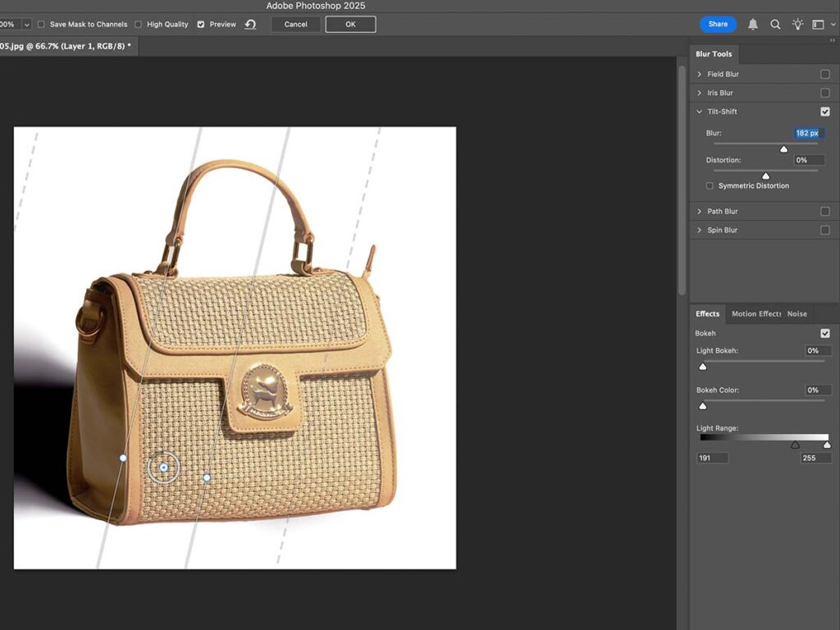Click the Light Bokeh percentage field
The height and width of the screenshot is (630, 840).
[x=818, y=351]
